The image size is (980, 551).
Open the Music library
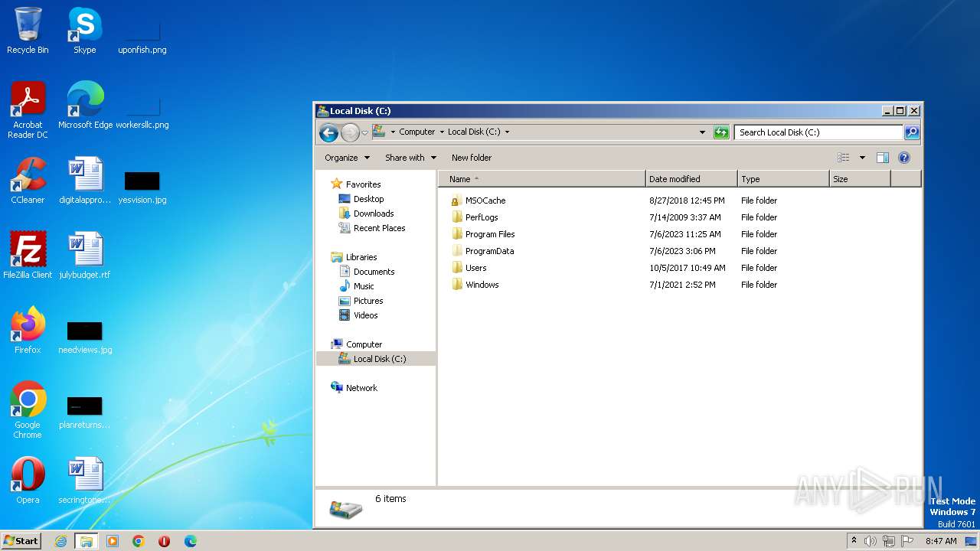click(364, 286)
